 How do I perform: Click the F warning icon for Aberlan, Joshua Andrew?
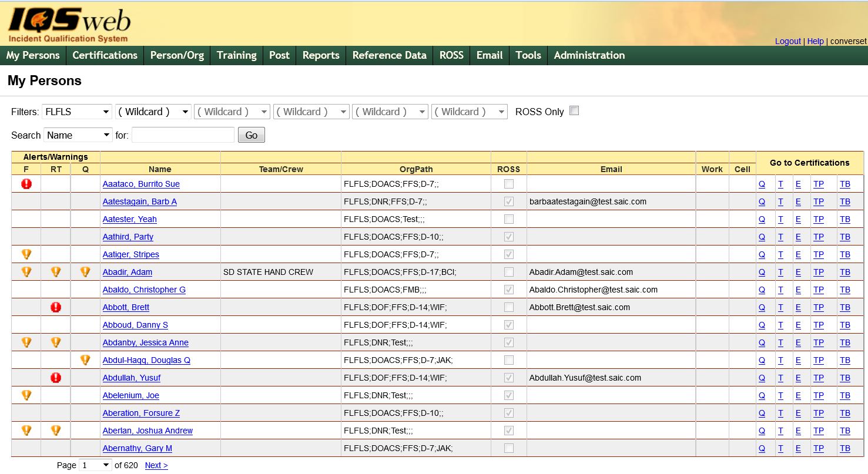[26, 431]
